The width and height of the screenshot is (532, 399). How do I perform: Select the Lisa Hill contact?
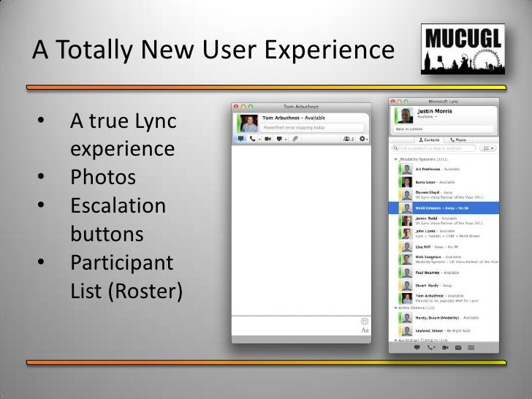pos(444,247)
